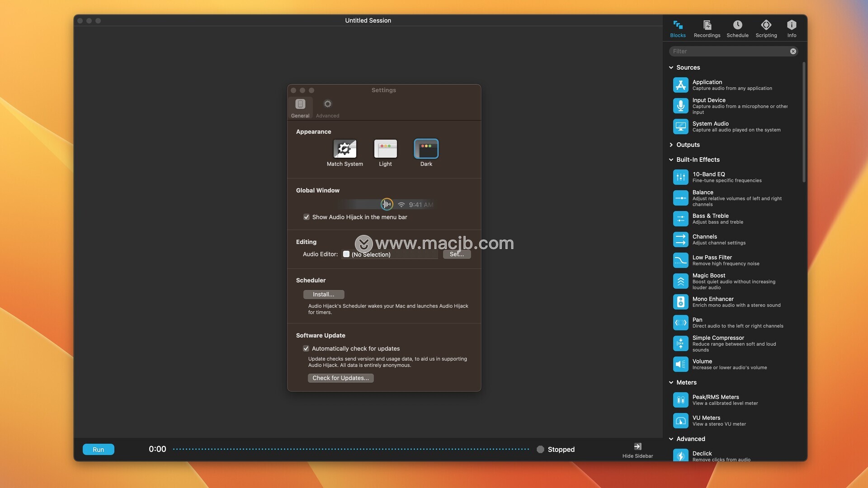Click Check for Updates... button
This screenshot has height=488, width=868.
coord(340,378)
